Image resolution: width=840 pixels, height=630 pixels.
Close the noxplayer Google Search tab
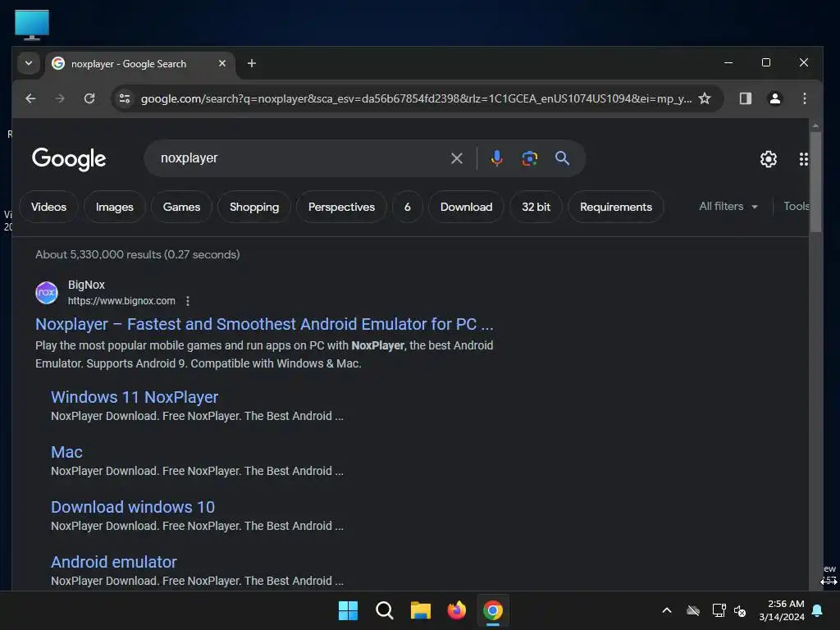pyautogui.click(x=221, y=63)
